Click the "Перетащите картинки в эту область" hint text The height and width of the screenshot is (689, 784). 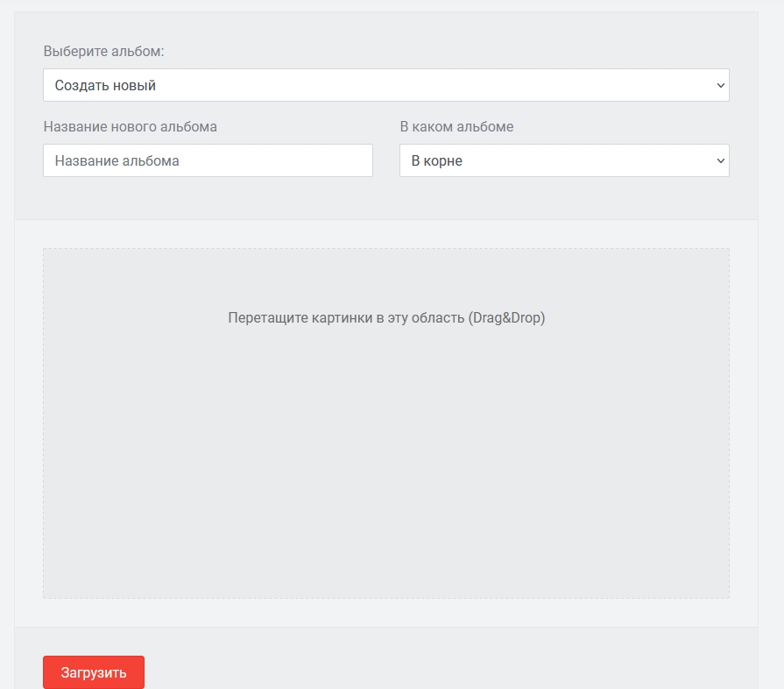click(346, 317)
